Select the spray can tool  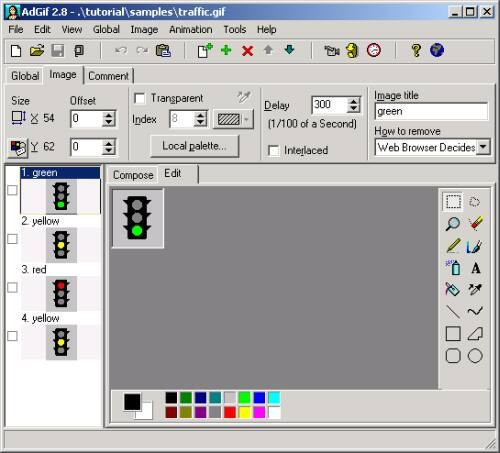[x=453, y=268]
